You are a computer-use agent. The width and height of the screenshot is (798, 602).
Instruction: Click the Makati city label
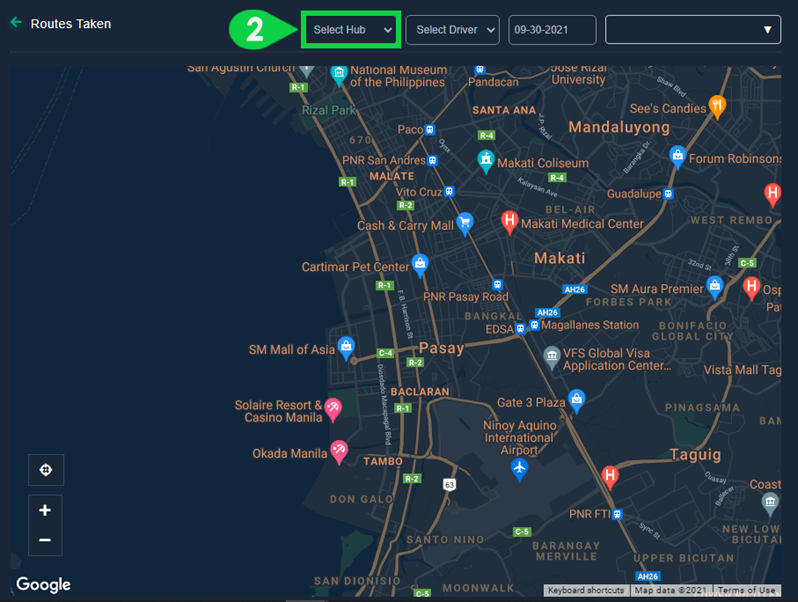pyautogui.click(x=560, y=258)
